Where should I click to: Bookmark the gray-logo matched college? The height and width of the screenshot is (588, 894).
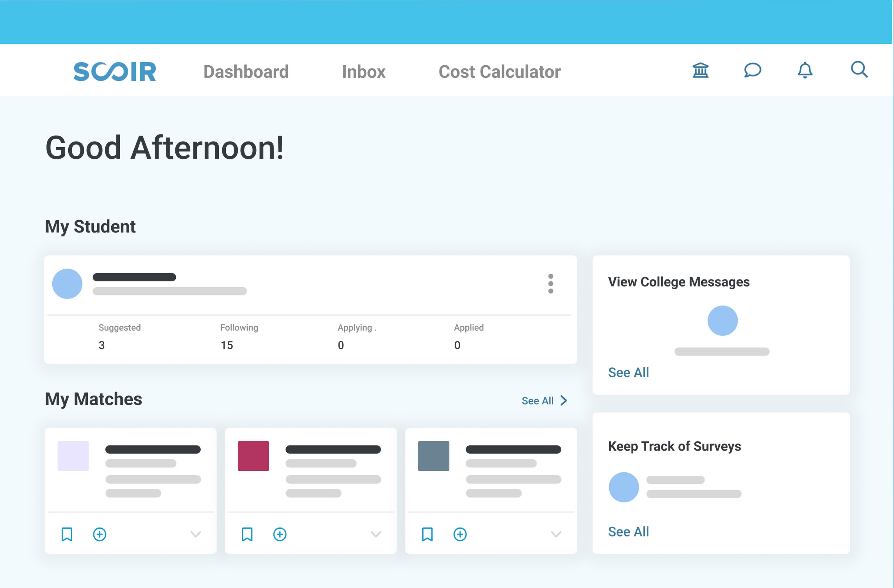pos(427,534)
